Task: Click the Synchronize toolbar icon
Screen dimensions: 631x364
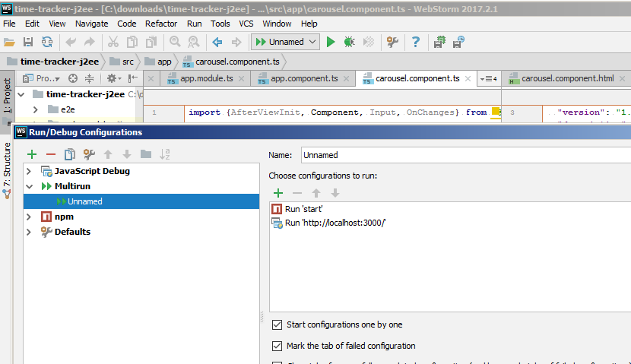Action: [x=47, y=42]
